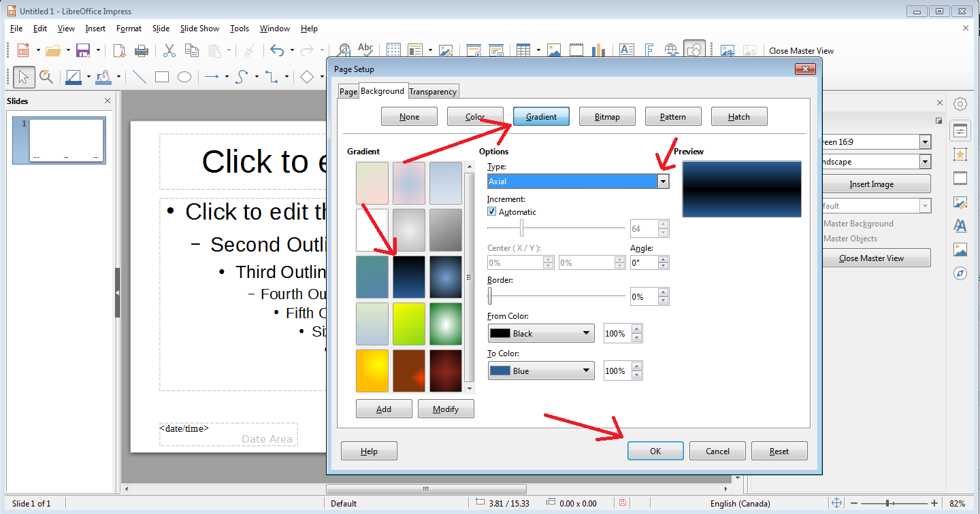Click the Angle field up spinner

pyautogui.click(x=664, y=258)
